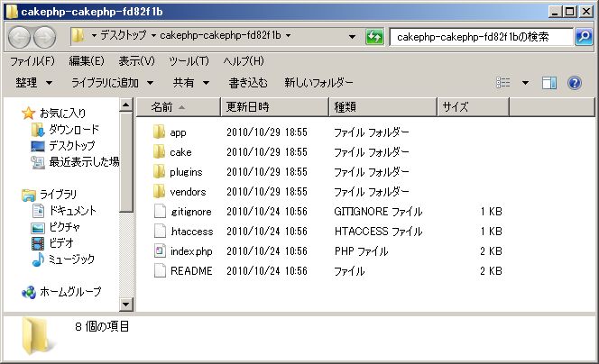Click the README file icon
The width and height of the screenshot is (599, 364).
(x=160, y=271)
